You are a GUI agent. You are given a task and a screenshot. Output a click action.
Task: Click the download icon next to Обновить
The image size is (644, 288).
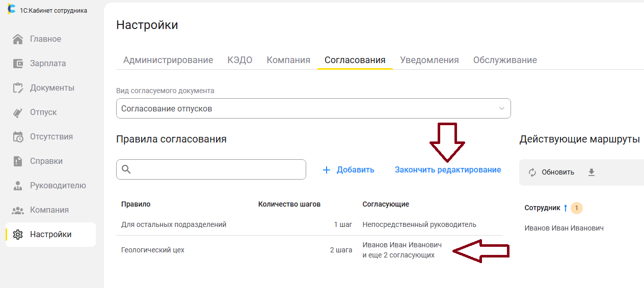pos(592,172)
